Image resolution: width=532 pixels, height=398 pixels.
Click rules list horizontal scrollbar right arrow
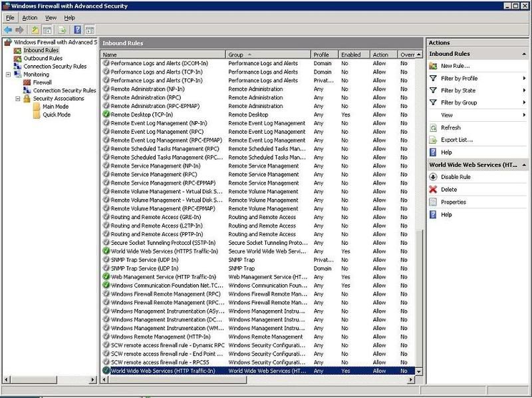tap(411, 379)
